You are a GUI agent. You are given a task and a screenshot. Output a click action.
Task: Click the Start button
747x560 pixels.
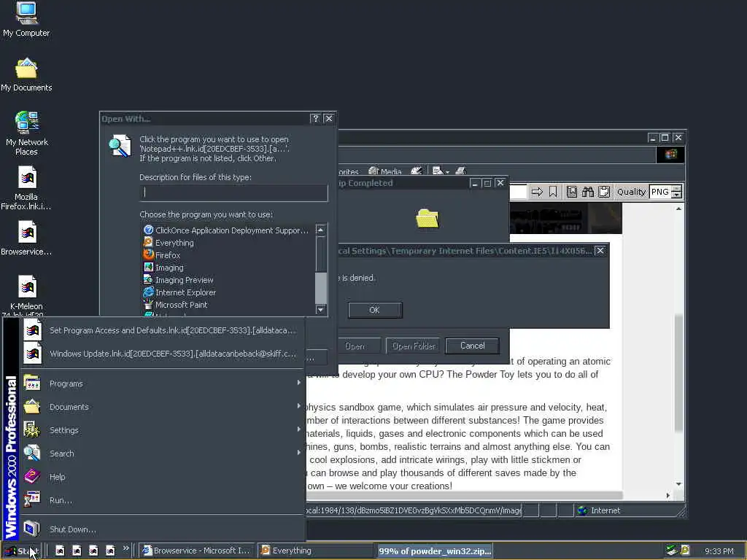(x=23, y=551)
